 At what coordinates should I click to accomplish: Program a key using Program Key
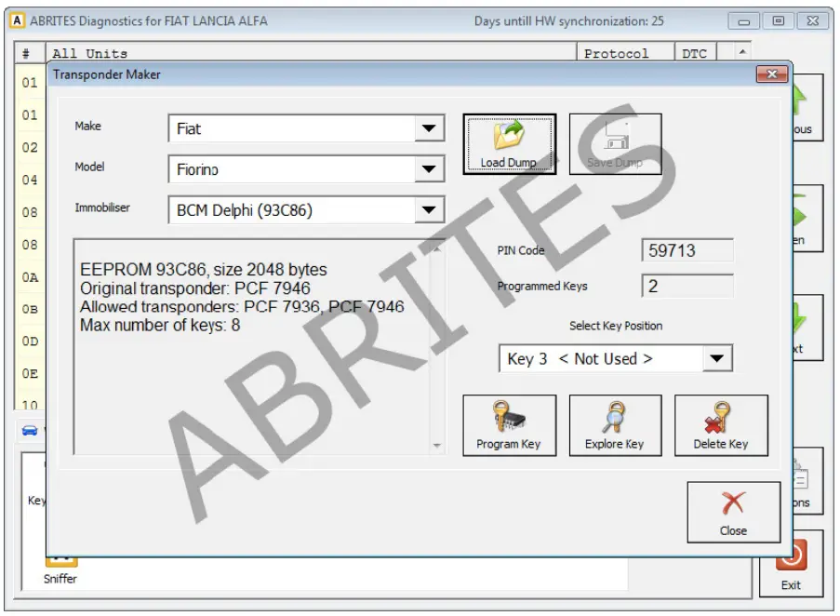[x=509, y=425]
